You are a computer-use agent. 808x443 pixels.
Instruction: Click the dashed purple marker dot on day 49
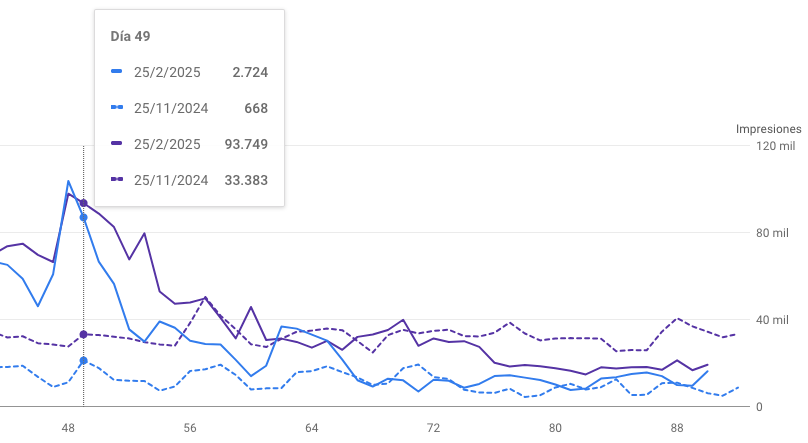point(83,334)
